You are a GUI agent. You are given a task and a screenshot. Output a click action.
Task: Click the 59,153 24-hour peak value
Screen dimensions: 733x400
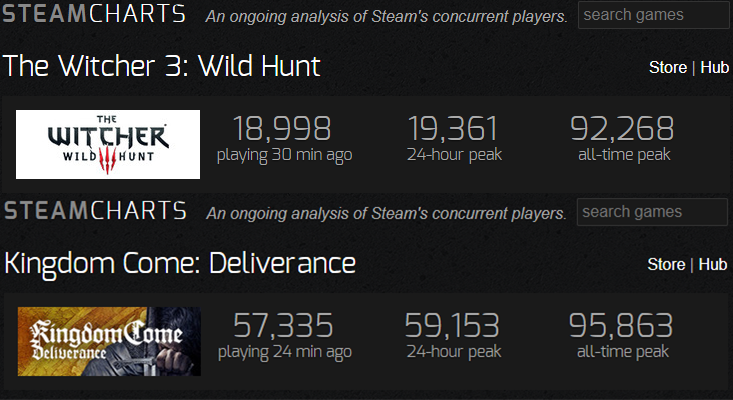[452, 326]
